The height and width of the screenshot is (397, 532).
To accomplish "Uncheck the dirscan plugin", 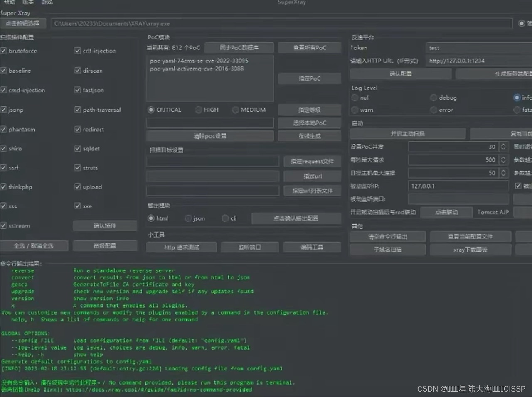I will [x=77, y=70].
